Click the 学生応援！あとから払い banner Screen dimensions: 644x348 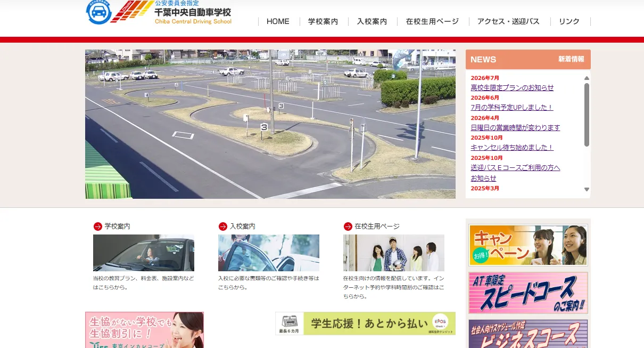click(365, 323)
